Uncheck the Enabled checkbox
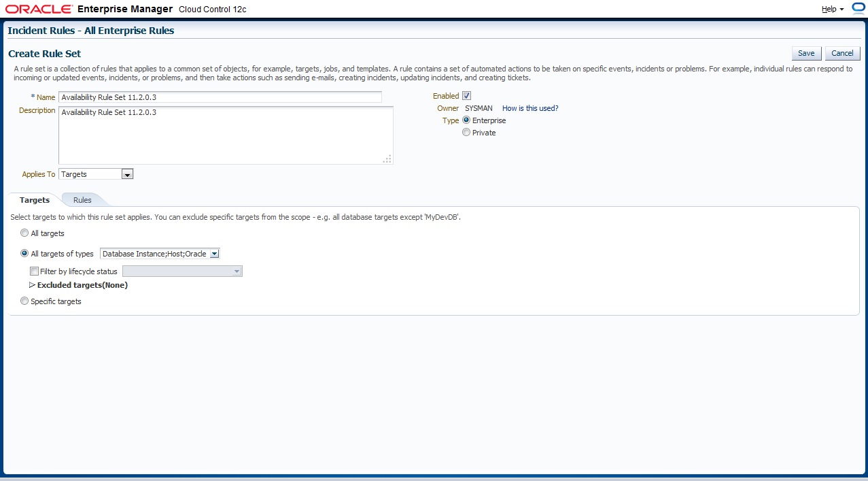This screenshot has height=481, width=868. pos(466,96)
